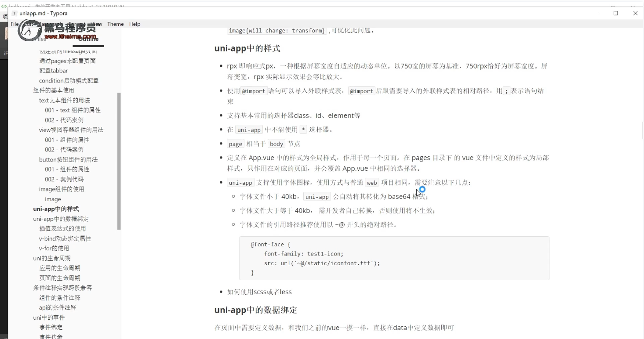The height and width of the screenshot is (339, 644).
Task: Open the File menu
Action: tap(15, 24)
